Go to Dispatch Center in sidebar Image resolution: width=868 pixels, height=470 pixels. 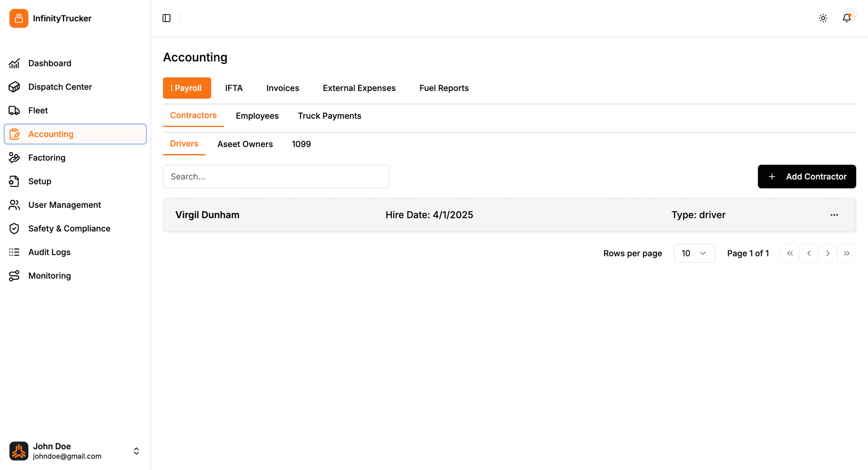point(60,87)
